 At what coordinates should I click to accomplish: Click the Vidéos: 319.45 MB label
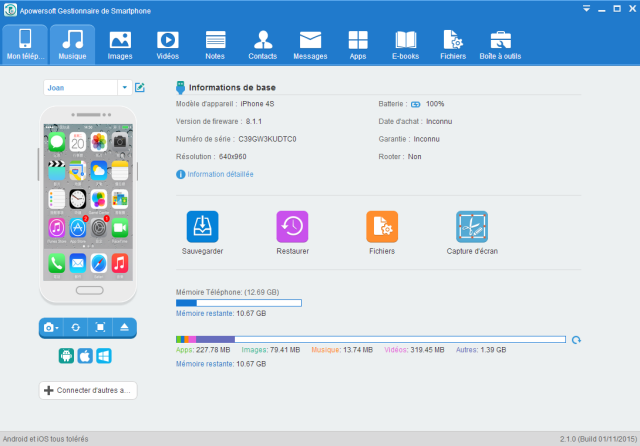pos(414,350)
